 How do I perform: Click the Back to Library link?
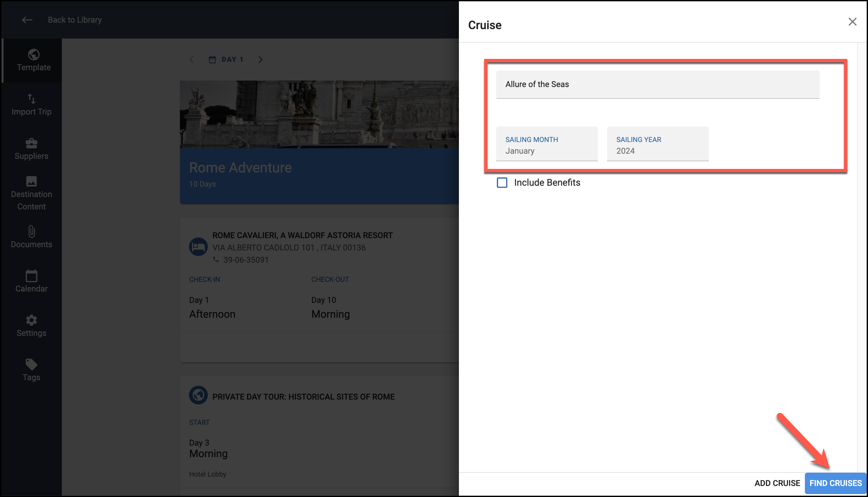click(75, 20)
